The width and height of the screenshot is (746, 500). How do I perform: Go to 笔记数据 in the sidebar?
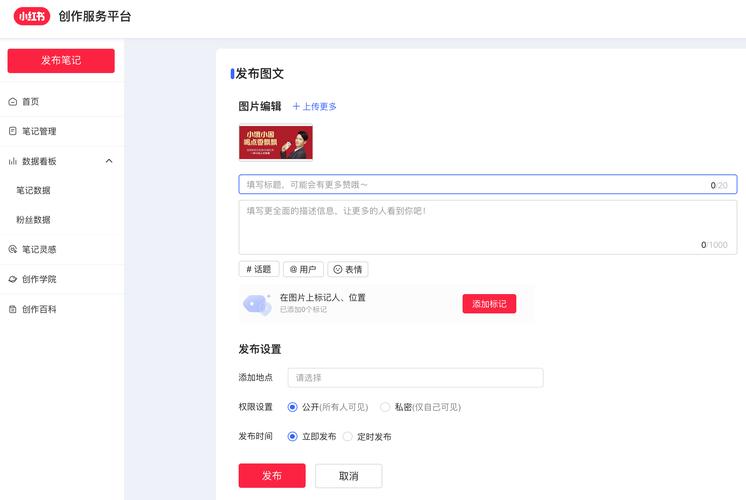coord(33,190)
